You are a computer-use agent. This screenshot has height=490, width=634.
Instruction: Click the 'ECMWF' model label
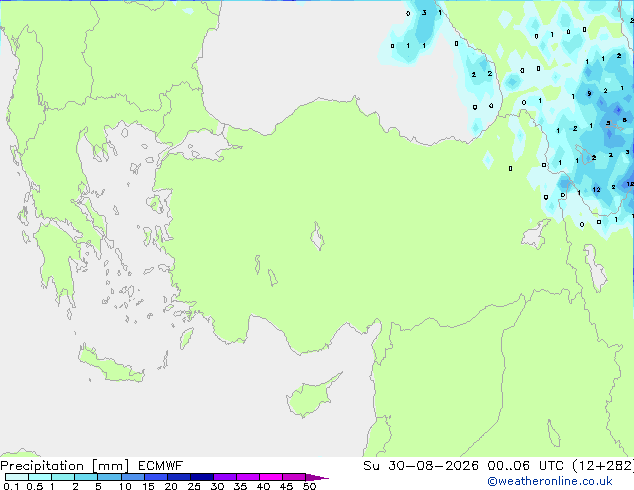[x=161, y=466]
